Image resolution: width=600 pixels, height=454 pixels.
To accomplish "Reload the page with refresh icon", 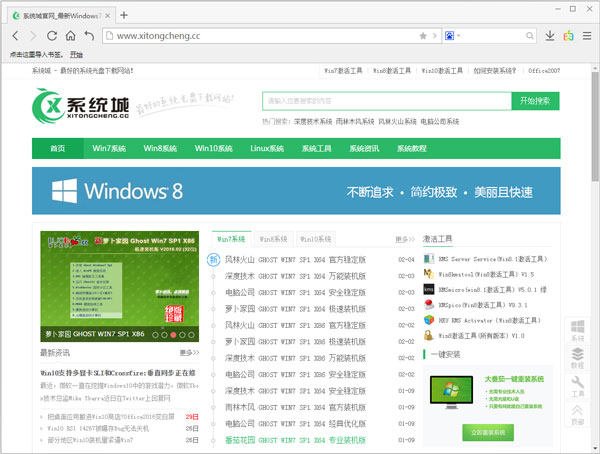I will 52,36.
